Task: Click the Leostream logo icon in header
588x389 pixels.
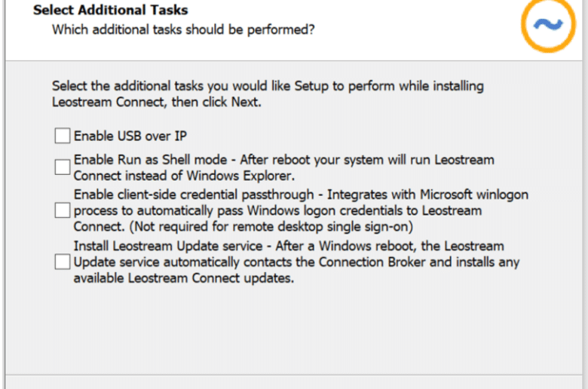Action: point(548,23)
